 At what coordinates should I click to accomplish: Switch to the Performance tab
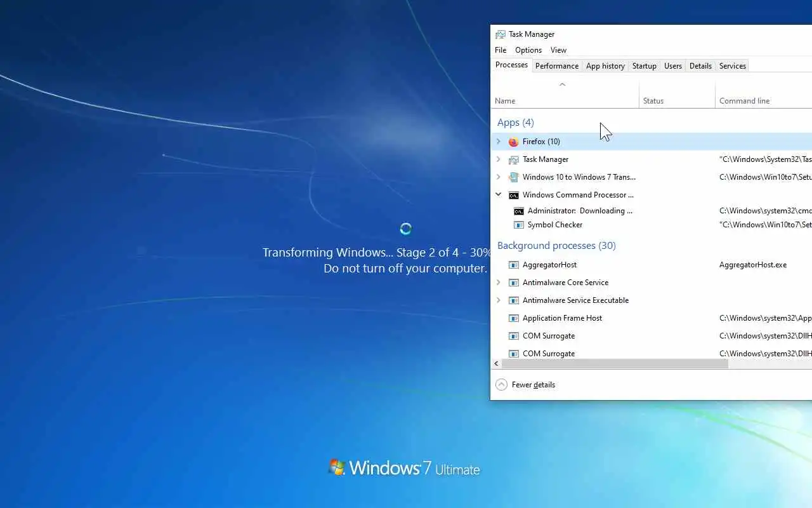(557, 66)
